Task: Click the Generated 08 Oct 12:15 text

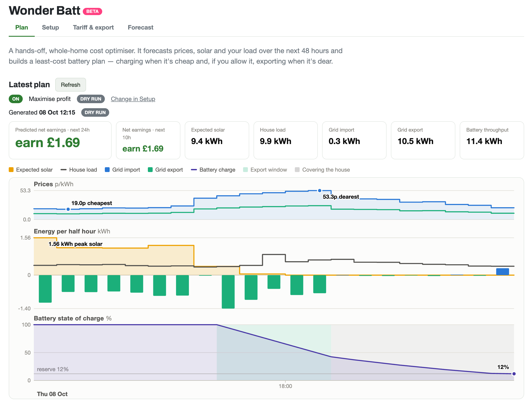Action: (x=42, y=112)
